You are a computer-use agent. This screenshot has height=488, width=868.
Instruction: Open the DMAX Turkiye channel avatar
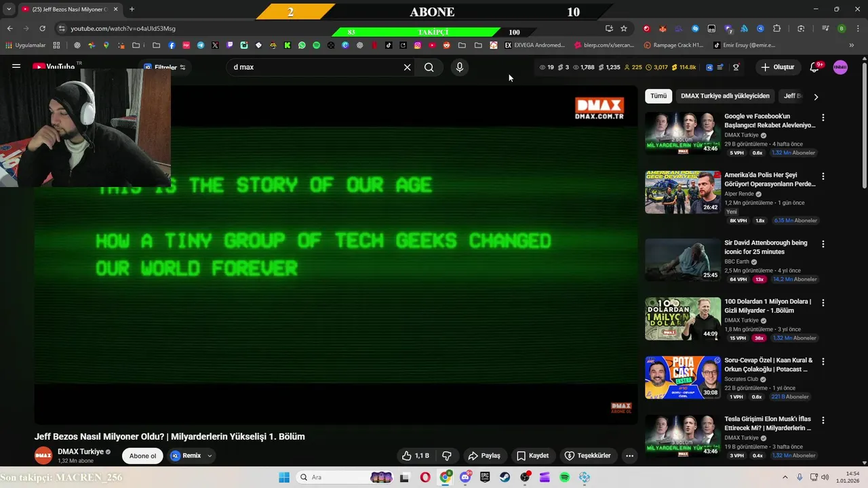(x=43, y=455)
